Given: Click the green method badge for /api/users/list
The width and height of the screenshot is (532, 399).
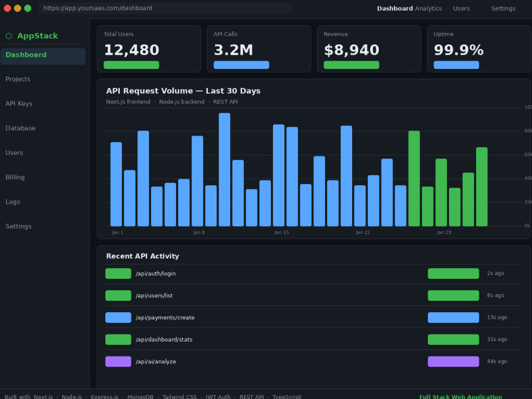Looking at the screenshot, I should (x=118, y=295).
